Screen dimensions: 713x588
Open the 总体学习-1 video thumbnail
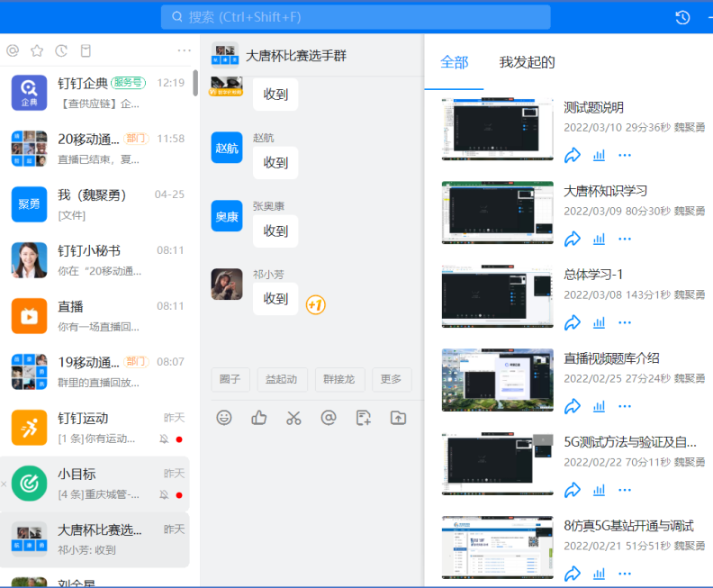pyautogui.click(x=498, y=296)
